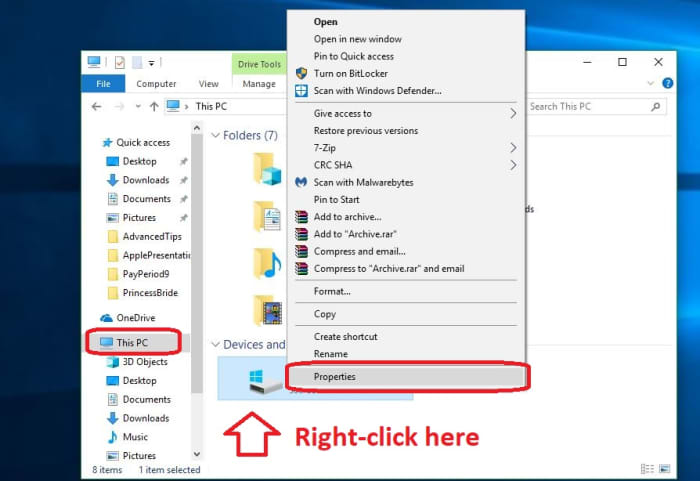Click WinRAR icon beside 'Add to archive...'
The width and height of the screenshot is (700, 481).
300,217
